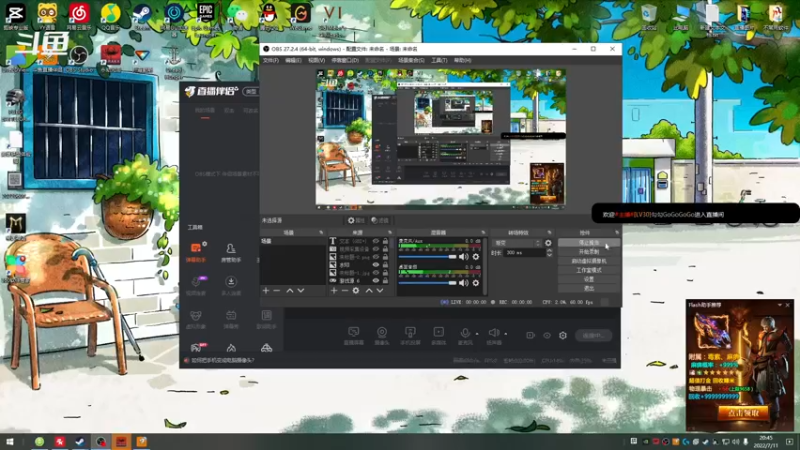Mute the Desktop Audio channel speaker icon
The width and height of the screenshot is (800, 450).
click(463, 283)
